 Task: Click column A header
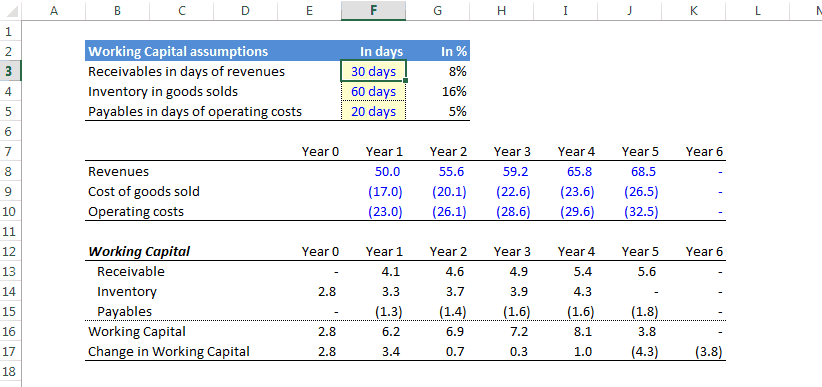click(x=53, y=10)
